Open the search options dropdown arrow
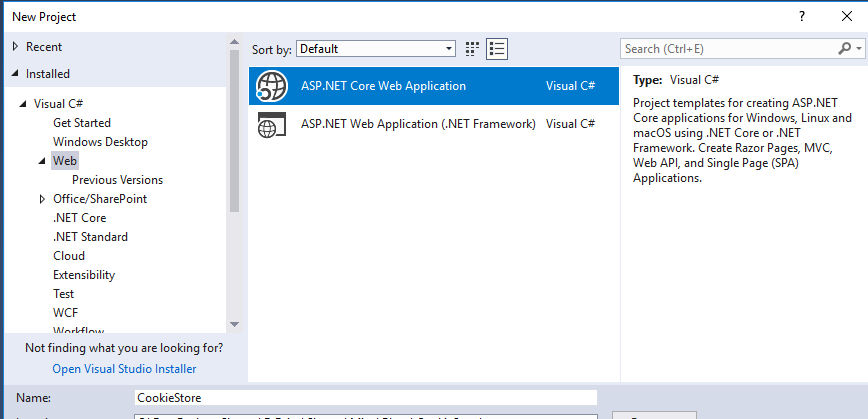This screenshot has height=419, width=868. (859, 49)
